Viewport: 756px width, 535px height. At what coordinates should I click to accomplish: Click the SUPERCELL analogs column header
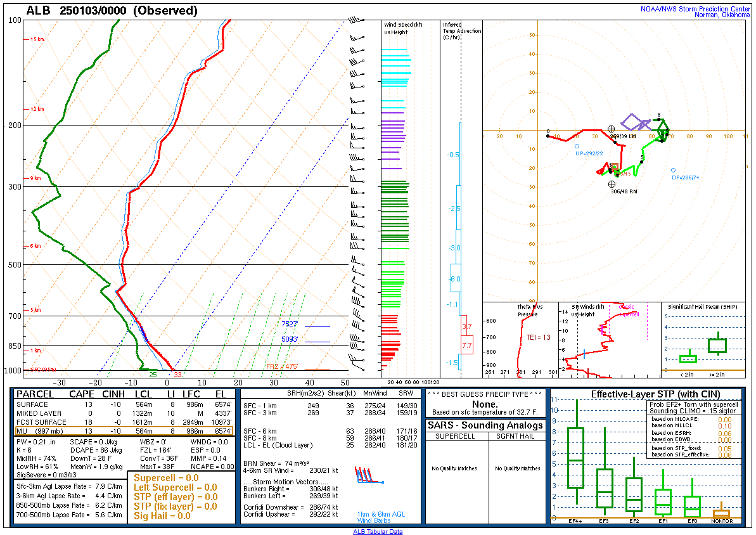pos(455,436)
